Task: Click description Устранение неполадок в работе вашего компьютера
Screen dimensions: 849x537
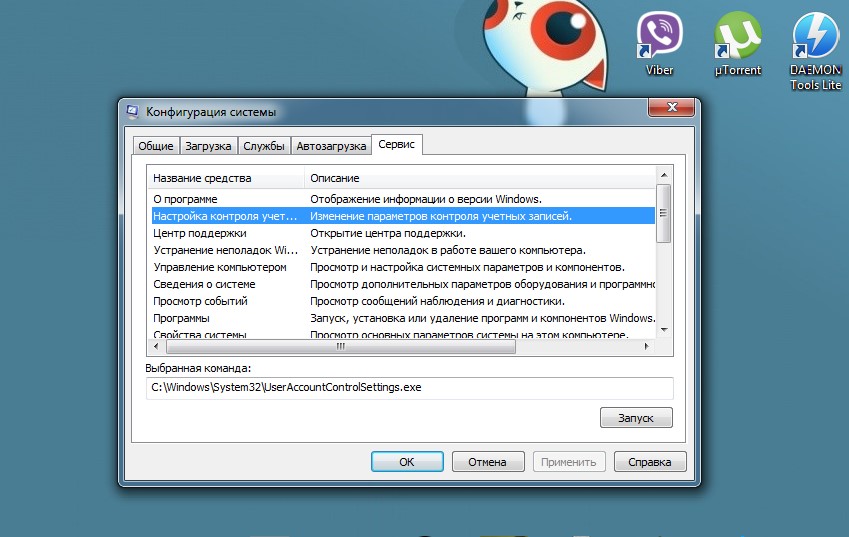Action: tap(448, 250)
